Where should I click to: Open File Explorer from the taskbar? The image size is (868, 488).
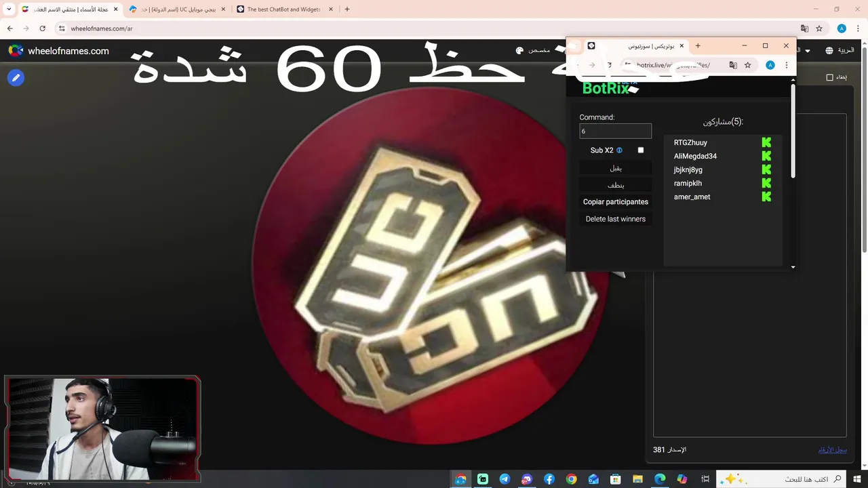click(x=637, y=479)
